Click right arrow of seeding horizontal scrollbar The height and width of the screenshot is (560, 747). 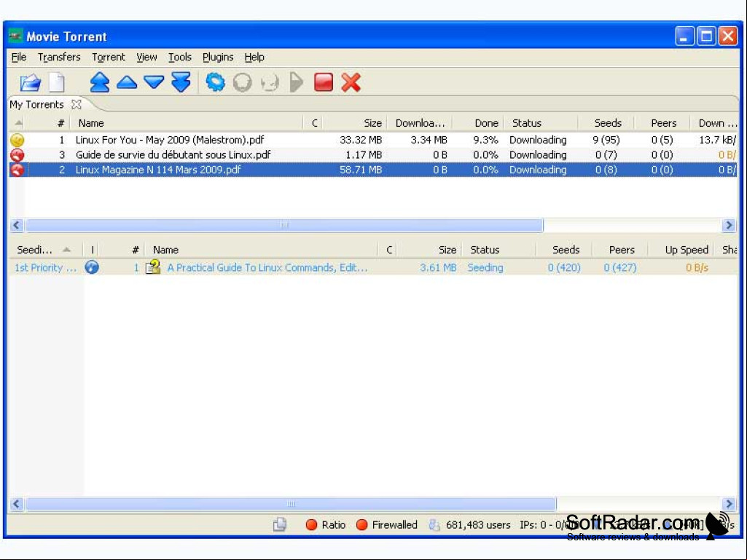point(729,504)
